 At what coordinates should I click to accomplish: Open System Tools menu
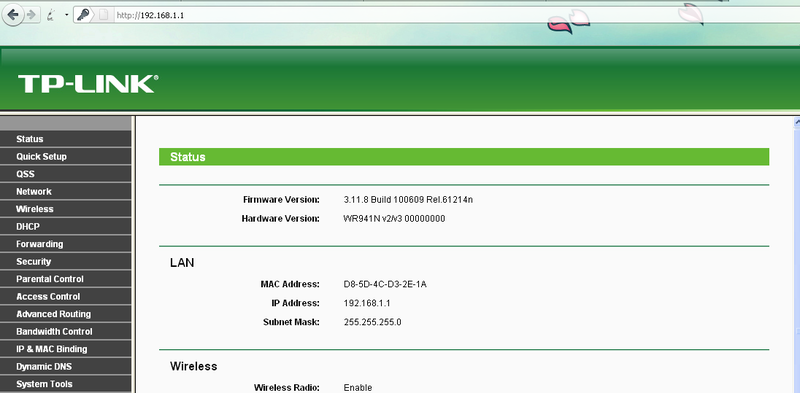[66, 384]
